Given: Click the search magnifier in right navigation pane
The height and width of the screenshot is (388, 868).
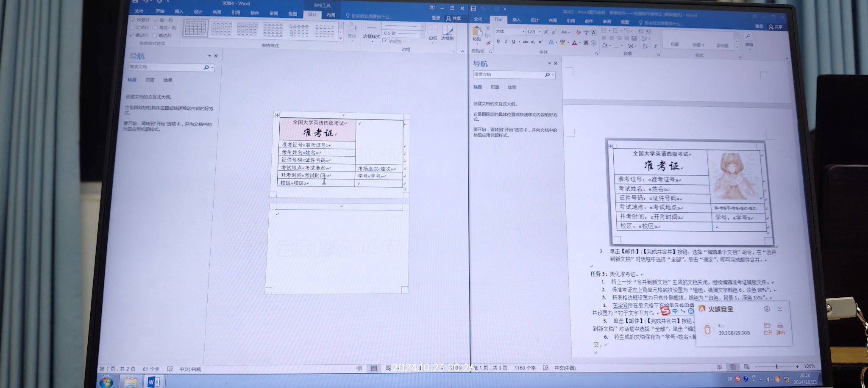Looking at the screenshot, I should [x=547, y=75].
